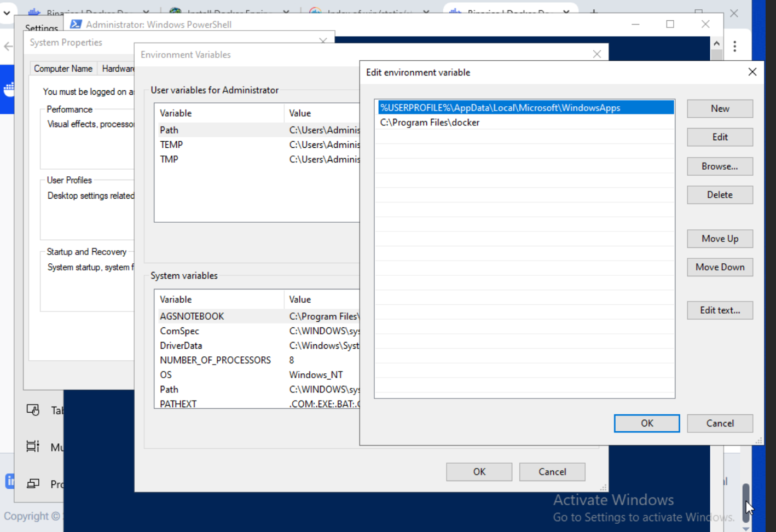Click the Value column header in user variables
The image size is (776, 532).
pyautogui.click(x=322, y=113)
